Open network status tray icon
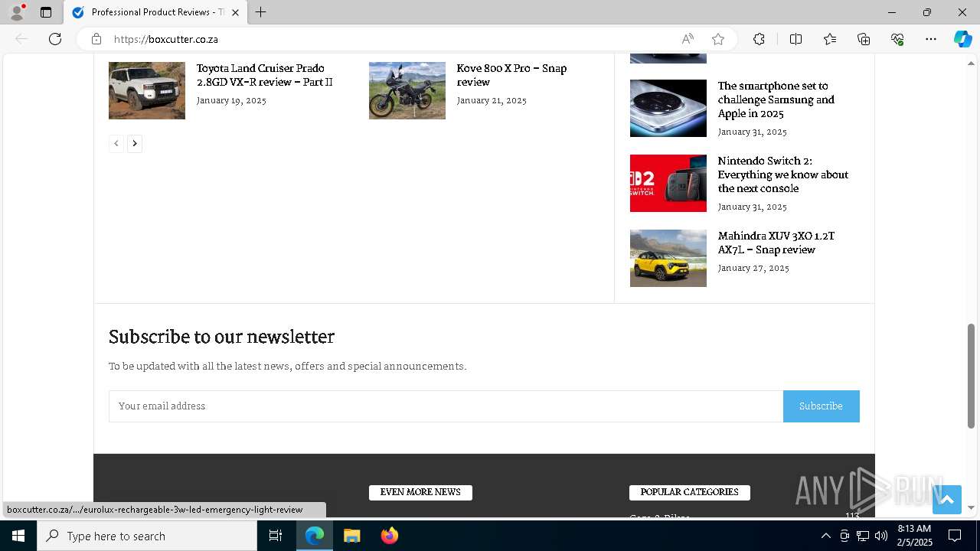Image resolution: width=980 pixels, height=551 pixels. tap(863, 536)
